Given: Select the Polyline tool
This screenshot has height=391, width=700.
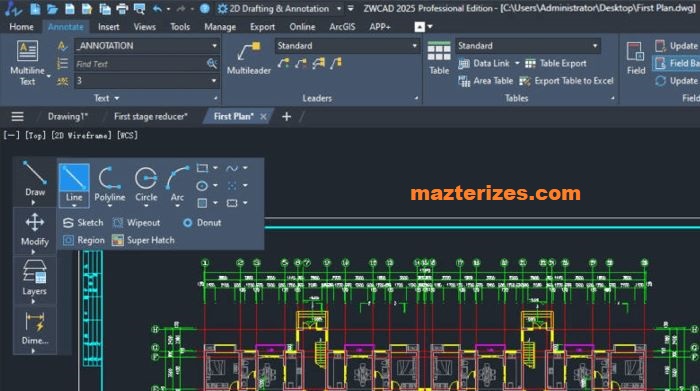Looking at the screenshot, I should (x=109, y=185).
